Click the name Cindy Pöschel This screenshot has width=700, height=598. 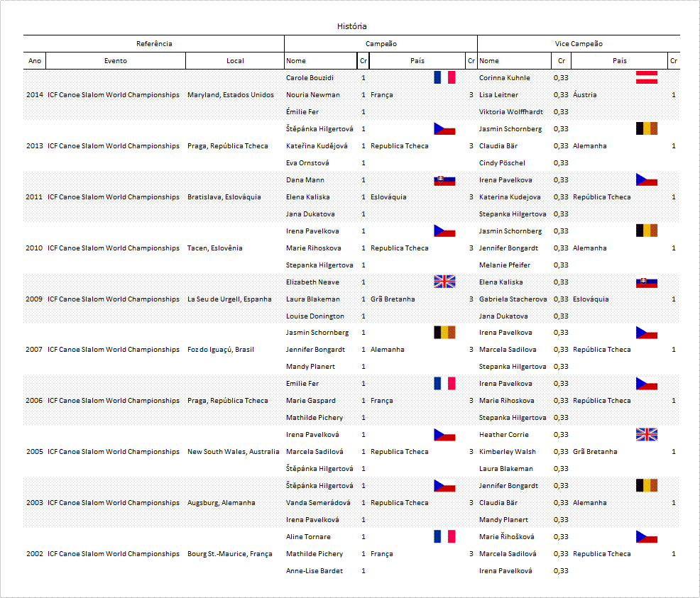pos(502,162)
